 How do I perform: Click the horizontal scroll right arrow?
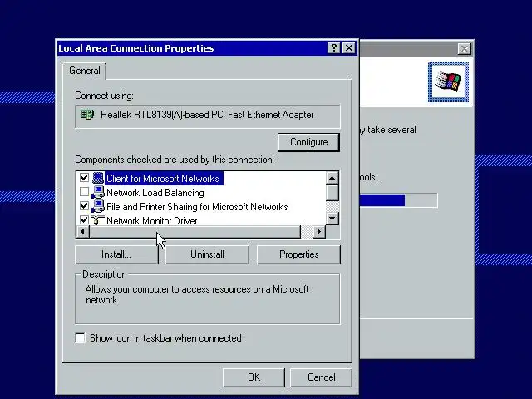(319, 231)
